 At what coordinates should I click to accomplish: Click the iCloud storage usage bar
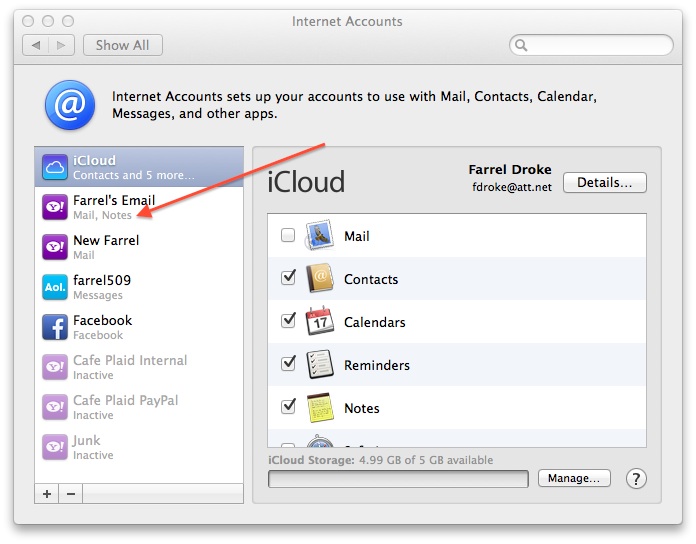tap(398, 479)
